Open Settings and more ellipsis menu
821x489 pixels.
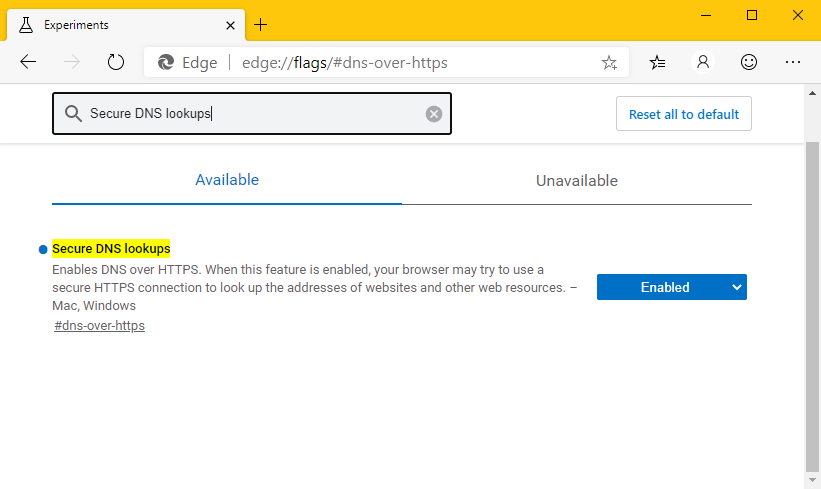click(x=793, y=62)
